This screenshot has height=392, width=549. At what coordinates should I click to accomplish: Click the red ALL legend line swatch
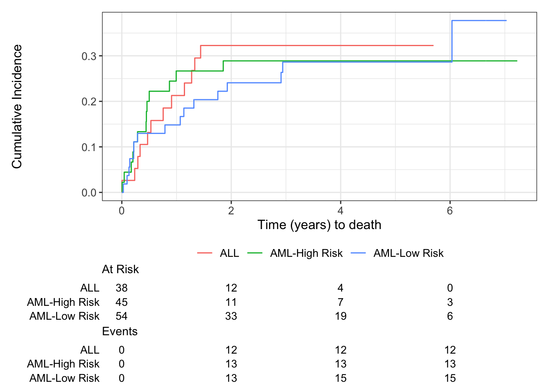pyautogui.click(x=205, y=253)
